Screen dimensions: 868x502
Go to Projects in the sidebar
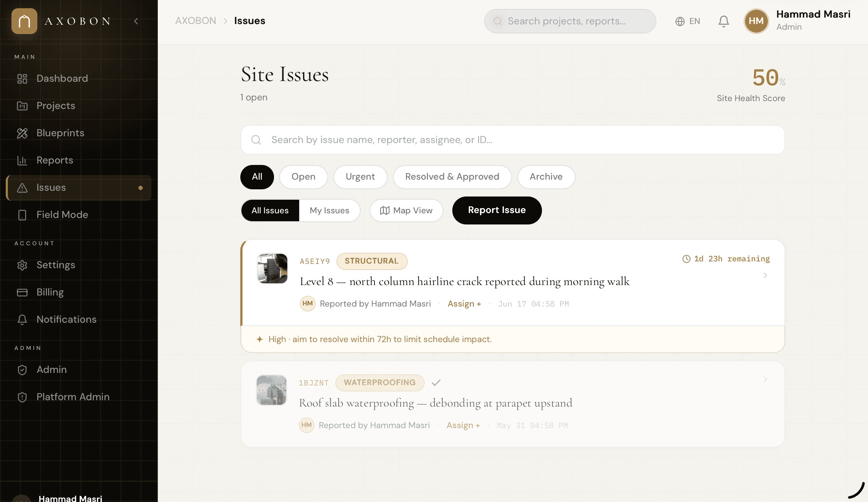(x=79, y=106)
